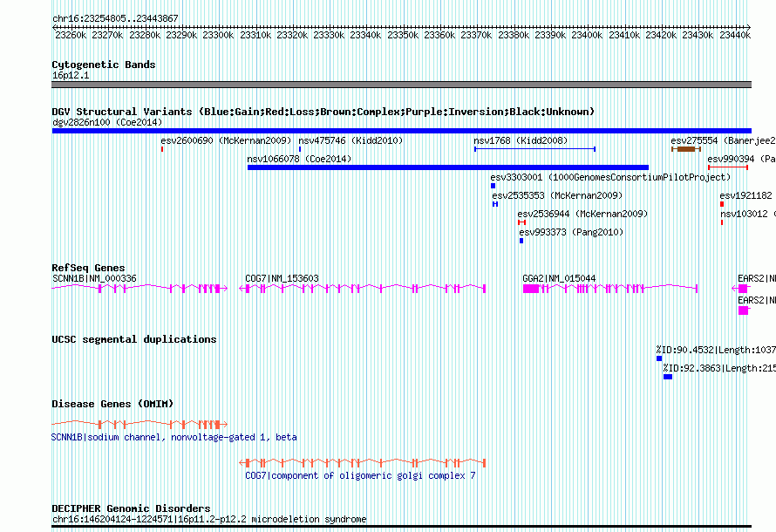Click the esv2535353 (McKernan2009) variant marker
Screen dimensions: 776x532
(495, 204)
